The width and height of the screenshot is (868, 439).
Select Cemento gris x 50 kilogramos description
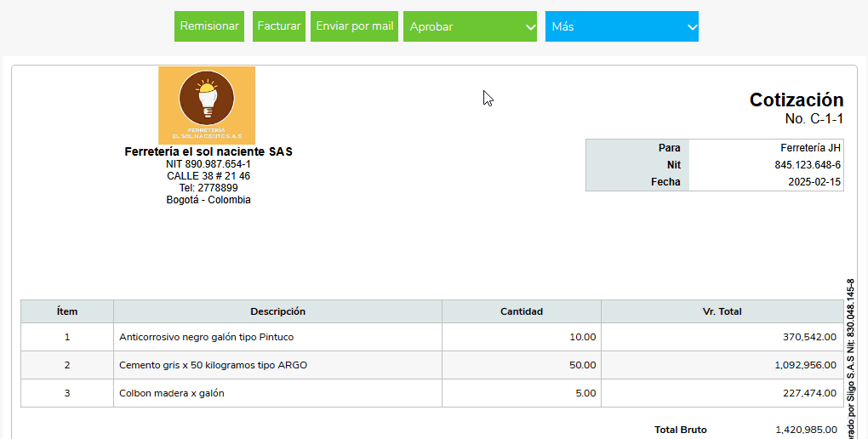click(213, 365)
